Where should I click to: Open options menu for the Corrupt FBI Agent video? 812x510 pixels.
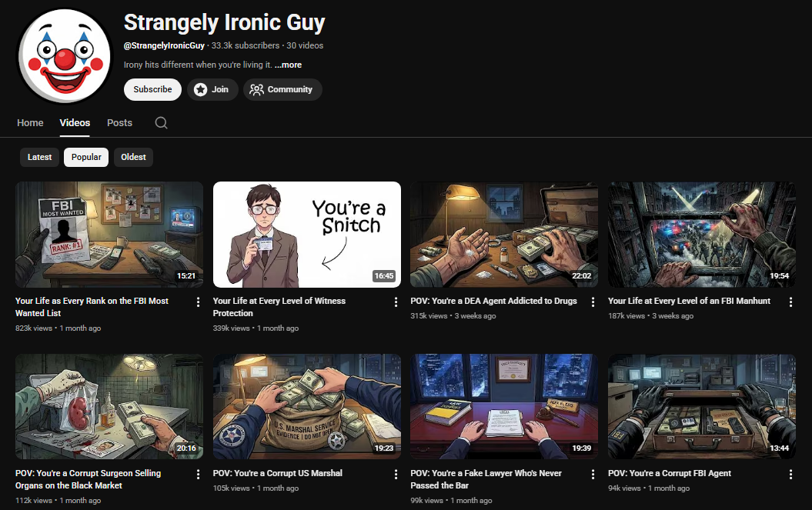pyautogui.click(x=790, y=474)
